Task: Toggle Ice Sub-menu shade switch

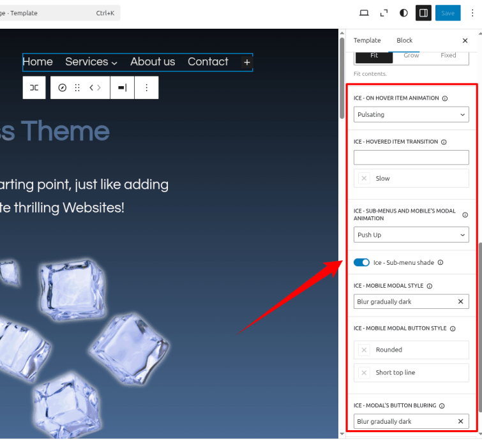Action: tap(361, 262)
